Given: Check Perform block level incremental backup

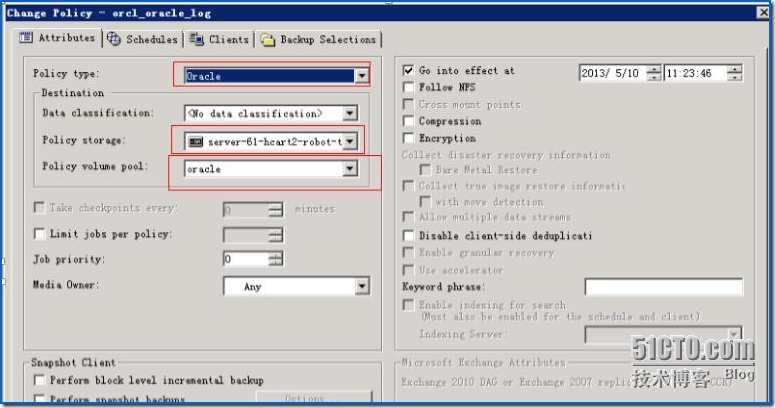Looking at the screenshot, I should [x=39, y=379].
